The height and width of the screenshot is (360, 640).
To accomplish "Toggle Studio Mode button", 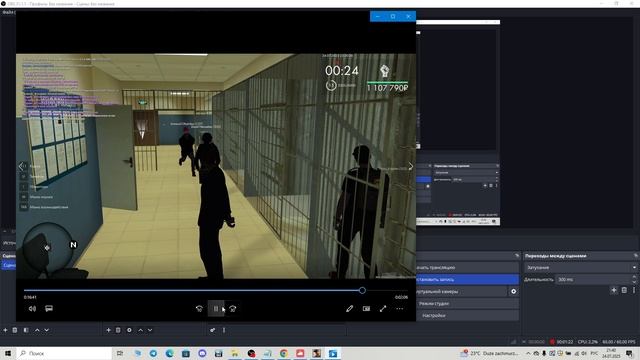I will click(x=468, y=303).
